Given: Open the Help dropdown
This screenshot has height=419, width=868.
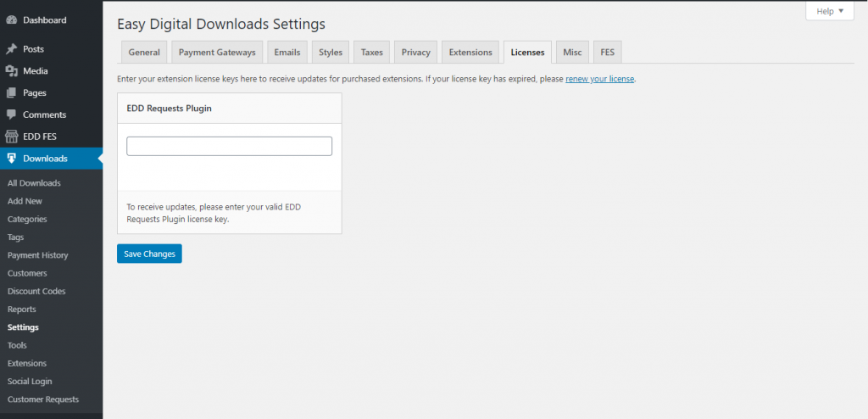Looking at the screenshot, I should coord(829,11).
